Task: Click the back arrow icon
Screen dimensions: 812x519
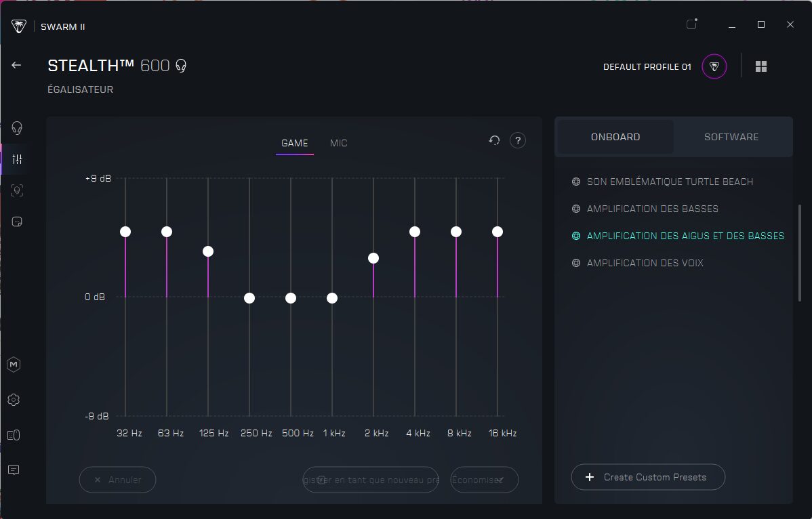Action: pyautogui.click(x=16, y=65)
